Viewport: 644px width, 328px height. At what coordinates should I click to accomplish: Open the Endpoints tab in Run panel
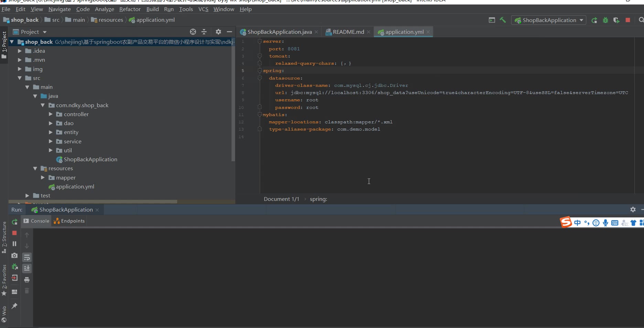(x=69, y=221)
